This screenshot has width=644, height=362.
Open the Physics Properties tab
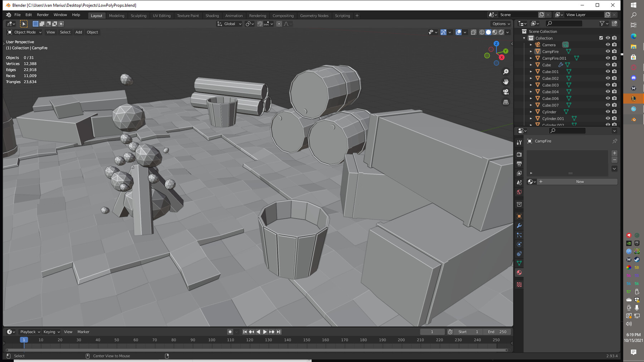pyautogui.click(x=519, y=243)
